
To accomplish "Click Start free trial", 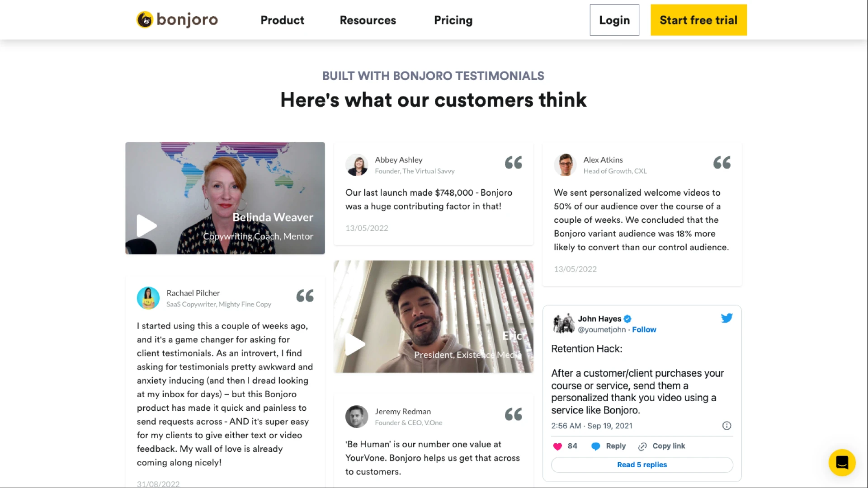I will [698, 20].
